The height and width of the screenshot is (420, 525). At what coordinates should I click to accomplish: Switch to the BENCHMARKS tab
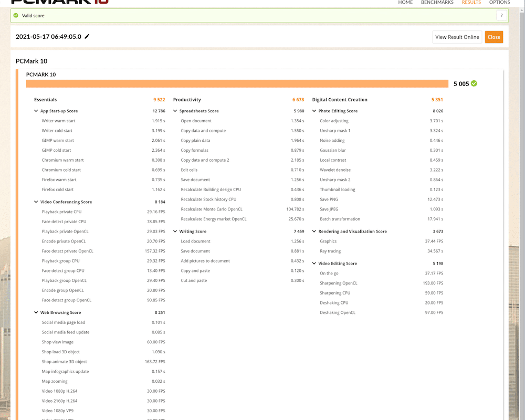point(437,2)
